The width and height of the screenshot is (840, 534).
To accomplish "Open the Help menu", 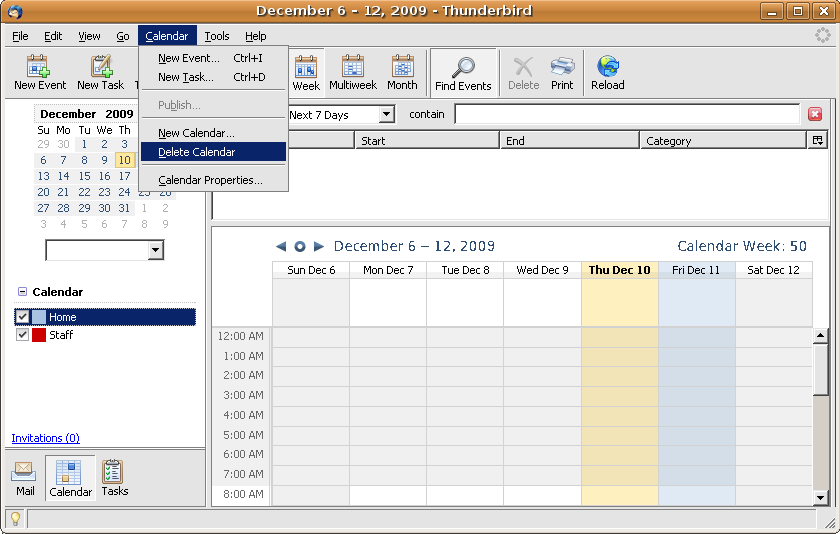I will pyautogui.click(x=256, y=36).
